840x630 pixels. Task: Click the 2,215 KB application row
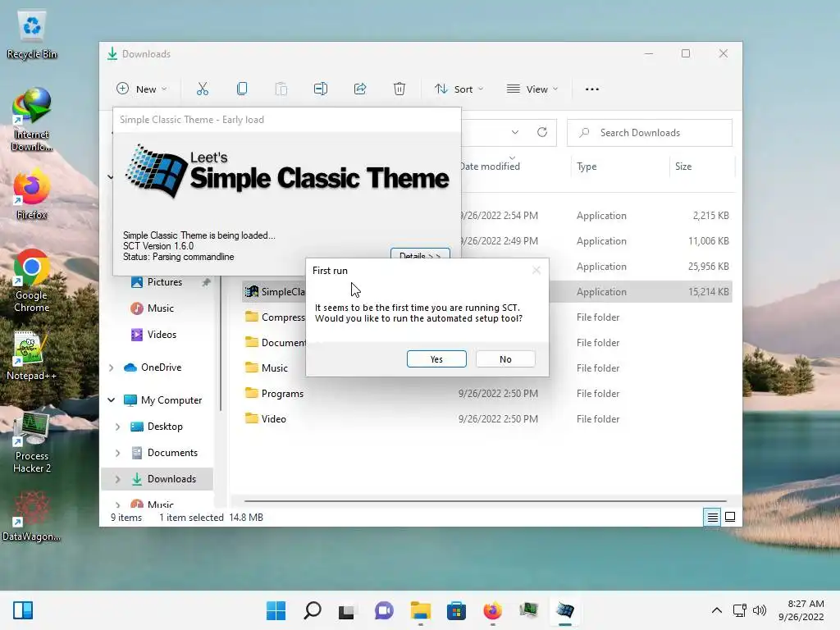[596, 216]
